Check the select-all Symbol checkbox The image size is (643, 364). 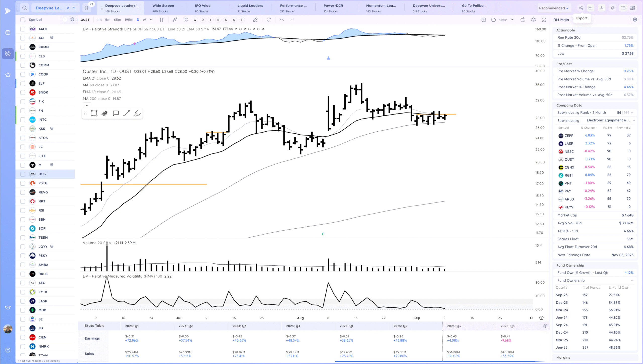click(23, 20)
